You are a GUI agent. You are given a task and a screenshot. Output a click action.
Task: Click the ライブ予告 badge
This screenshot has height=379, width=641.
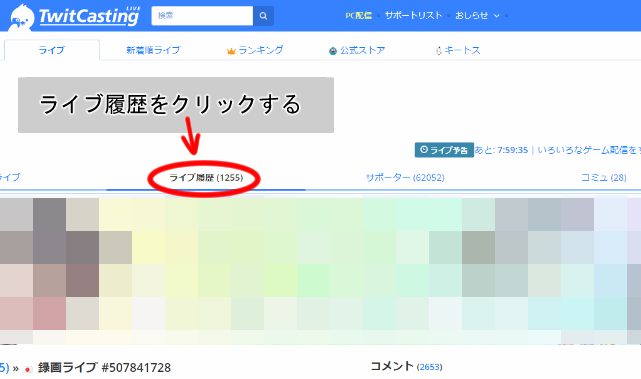point(444,150)
